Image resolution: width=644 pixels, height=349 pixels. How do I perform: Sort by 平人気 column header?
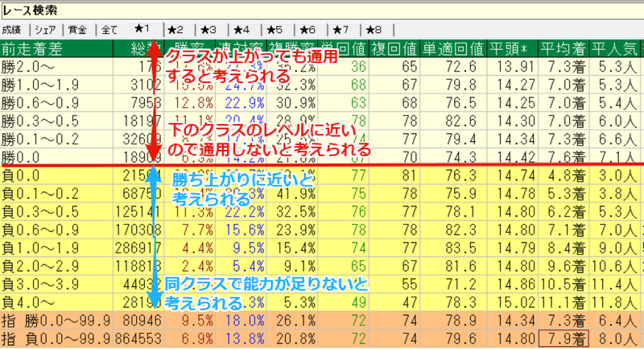[614, 49]
